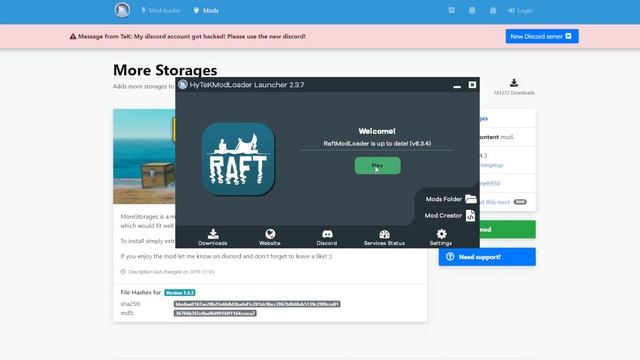The image size is (640, 360).
Task: Click the More Storages page title
Action: pos(165,70)
